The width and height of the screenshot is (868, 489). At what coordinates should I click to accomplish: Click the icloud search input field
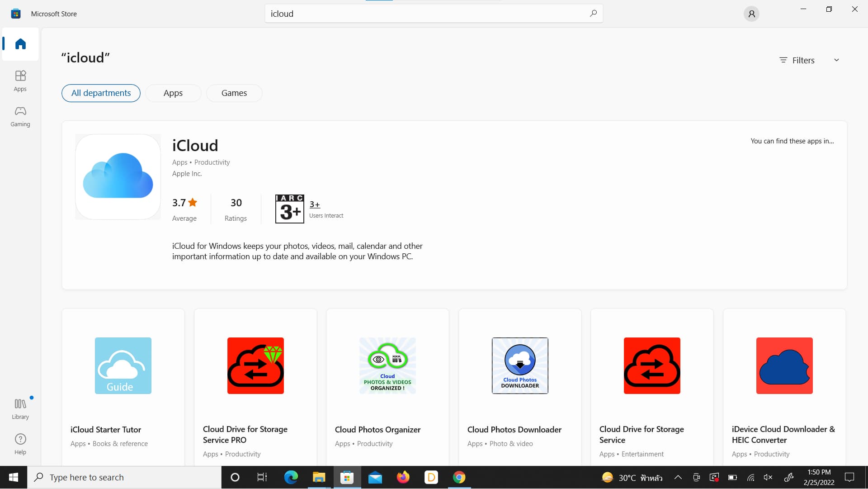click(x=425, y=14)
